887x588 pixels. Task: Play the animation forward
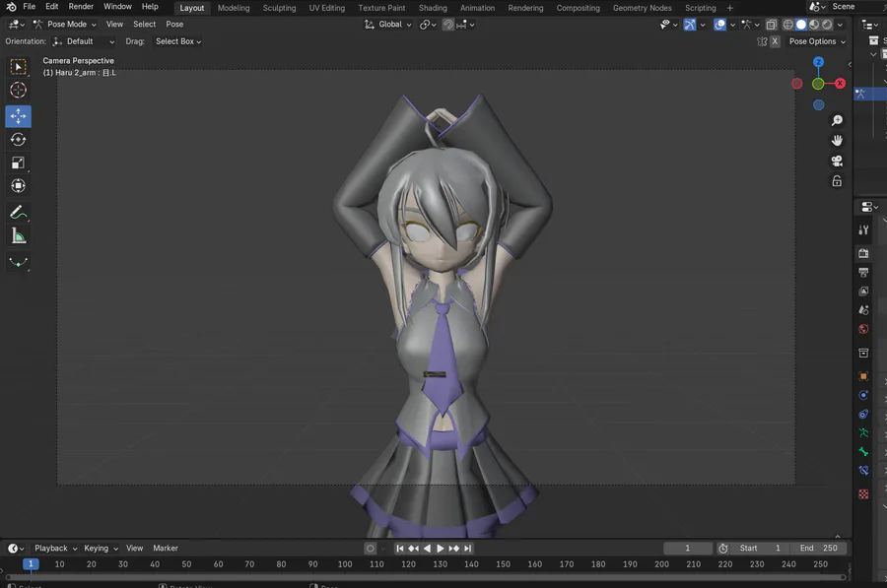point(441,549)
